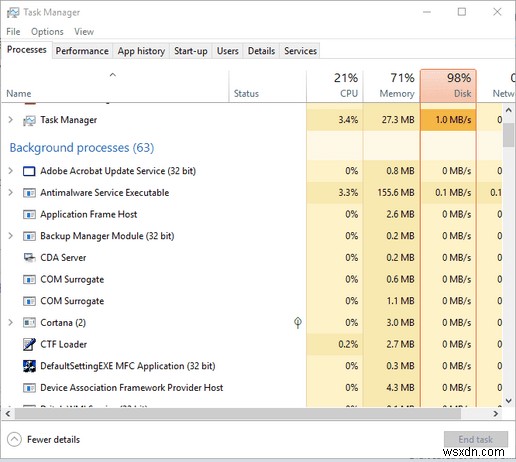
Task: Open the Options menu
Action: click(x=47, y=32)
